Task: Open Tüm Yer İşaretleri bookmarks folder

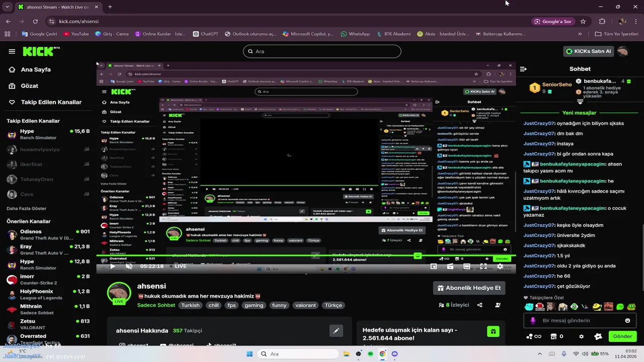Action: tap(616, 34)
